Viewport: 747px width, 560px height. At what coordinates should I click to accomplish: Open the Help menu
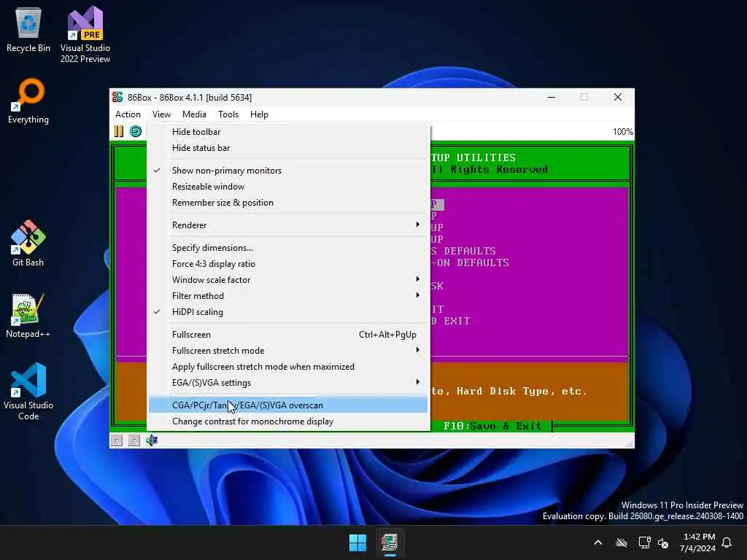tap(259, 114)
